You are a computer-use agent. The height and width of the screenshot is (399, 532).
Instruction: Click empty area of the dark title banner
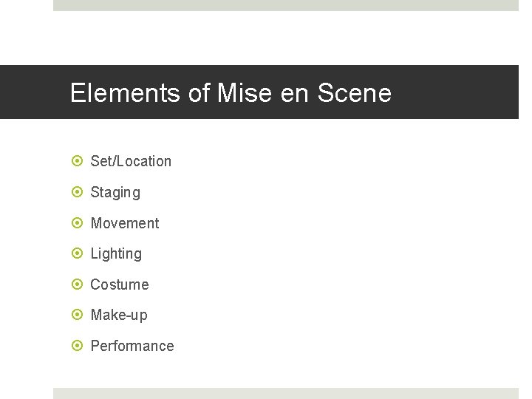458,92
